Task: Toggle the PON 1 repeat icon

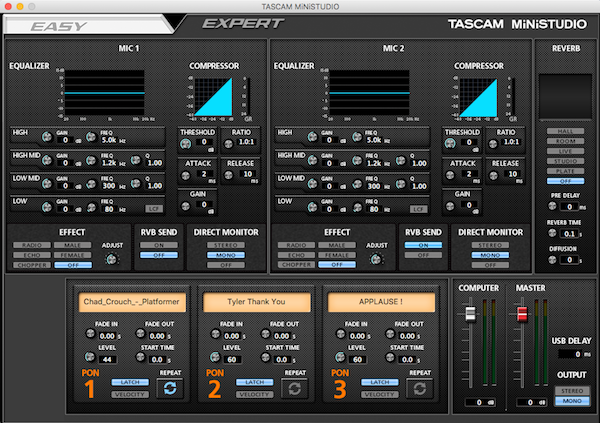Action: pos(169,389)
